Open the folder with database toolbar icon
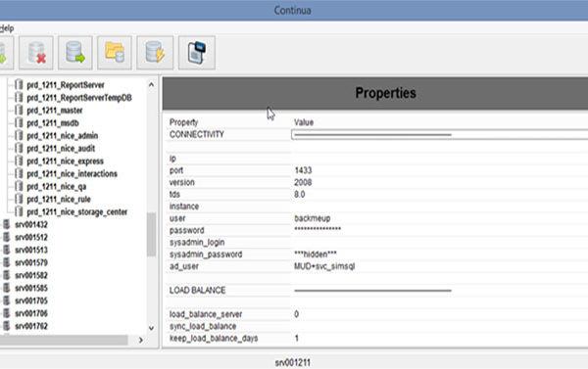Screen dimensions: 588x369 pos(115,53)
